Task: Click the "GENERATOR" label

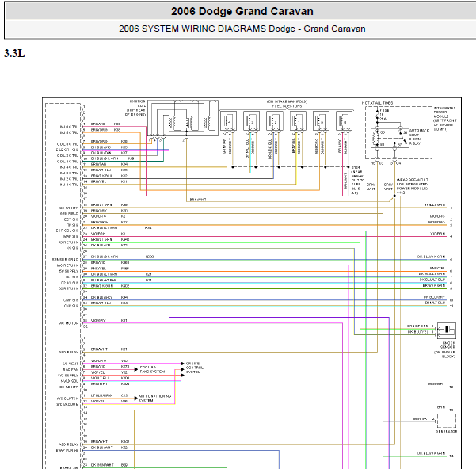Action: 446,431
